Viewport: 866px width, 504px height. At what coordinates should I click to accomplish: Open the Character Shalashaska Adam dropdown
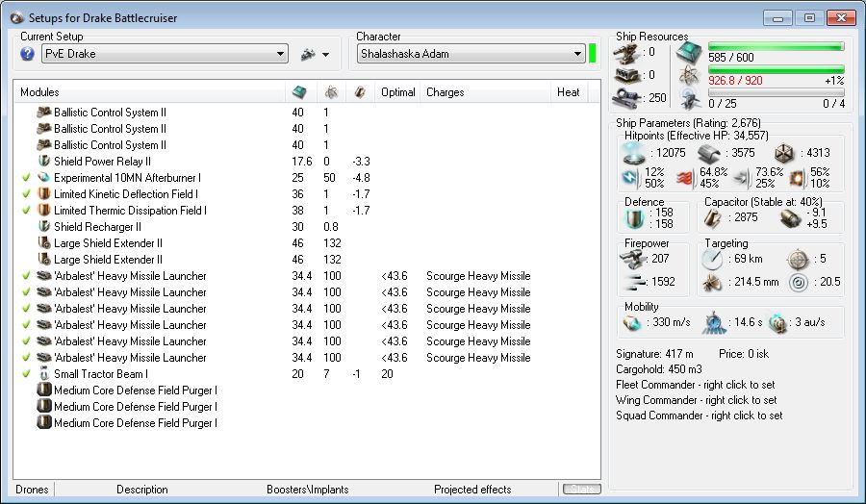pos(471,54)
